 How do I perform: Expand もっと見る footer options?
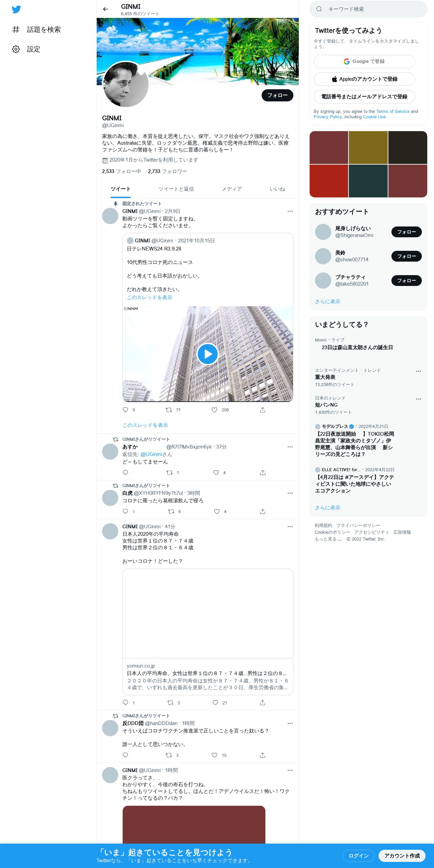[x=328, y=539]
